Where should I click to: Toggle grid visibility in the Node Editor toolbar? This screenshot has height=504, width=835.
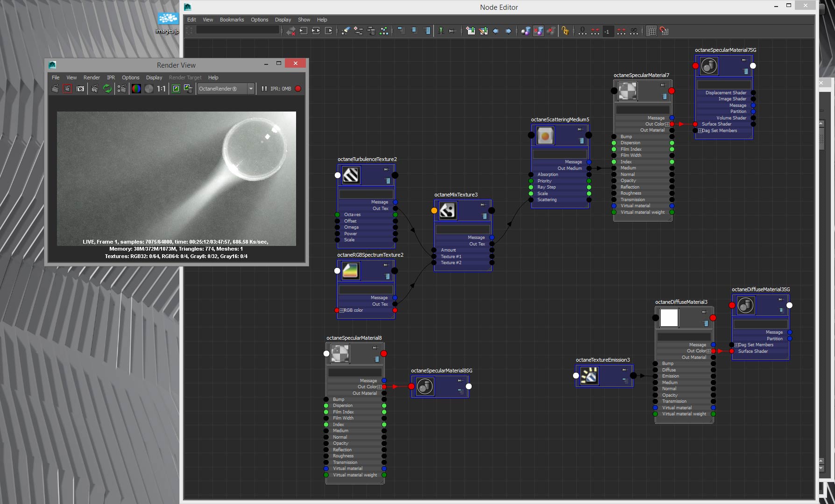click(652, 31)
